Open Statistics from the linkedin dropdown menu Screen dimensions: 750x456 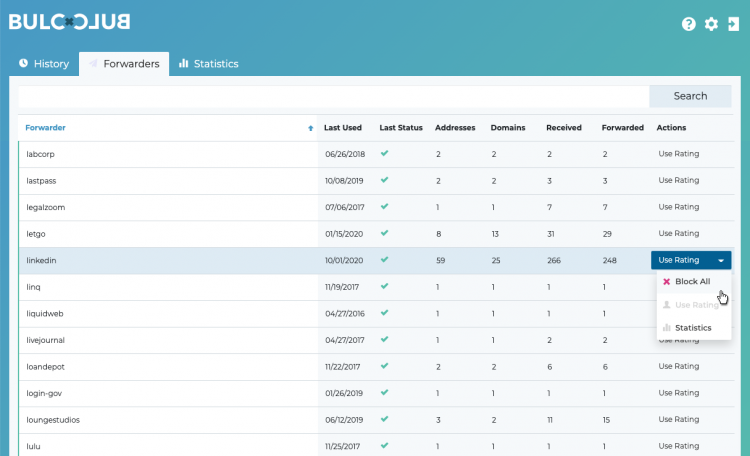(694, 328)
